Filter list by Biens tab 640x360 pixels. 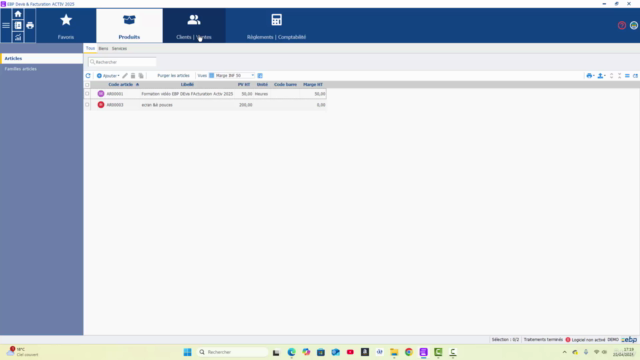[x=103, y=48]
